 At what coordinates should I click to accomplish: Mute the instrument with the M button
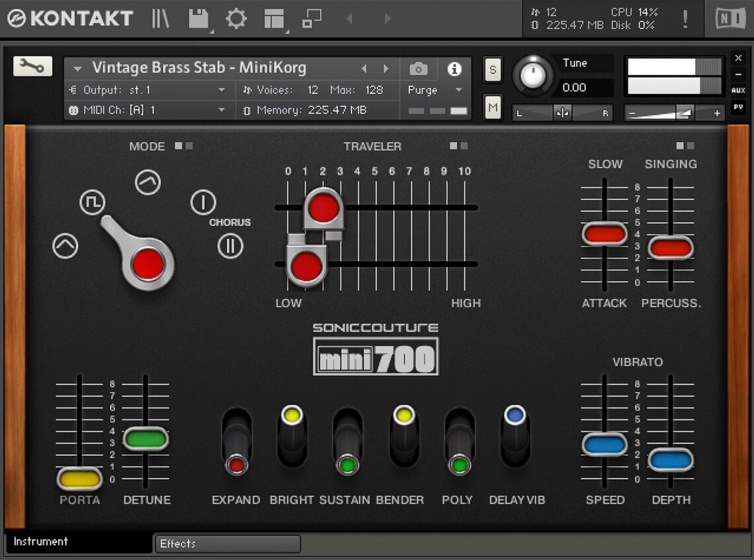click(x=492, y=106)
